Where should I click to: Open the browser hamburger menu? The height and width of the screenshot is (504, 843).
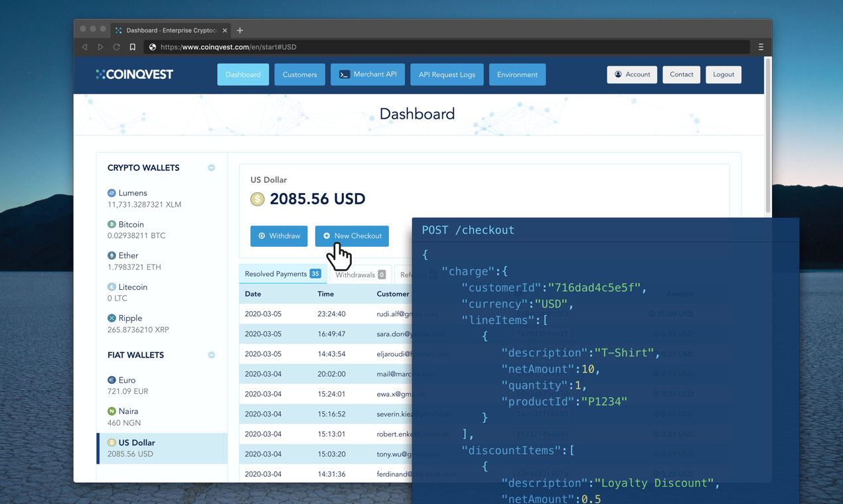761,46
